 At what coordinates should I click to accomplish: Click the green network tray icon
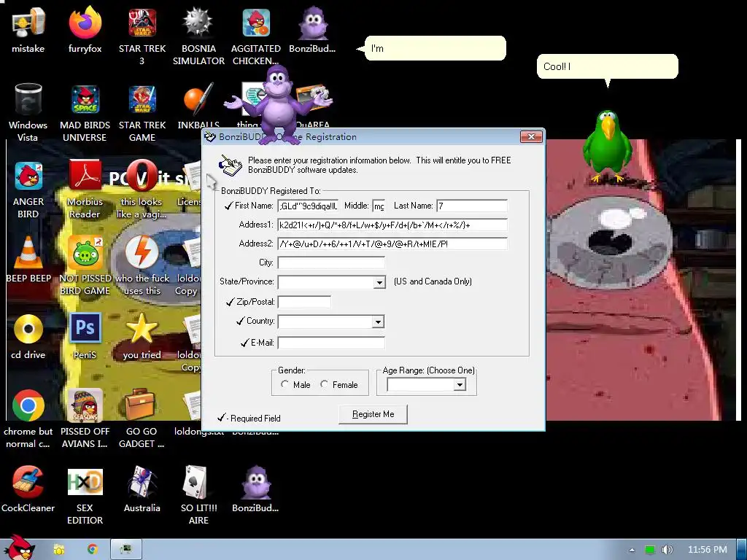coord(649,550)
